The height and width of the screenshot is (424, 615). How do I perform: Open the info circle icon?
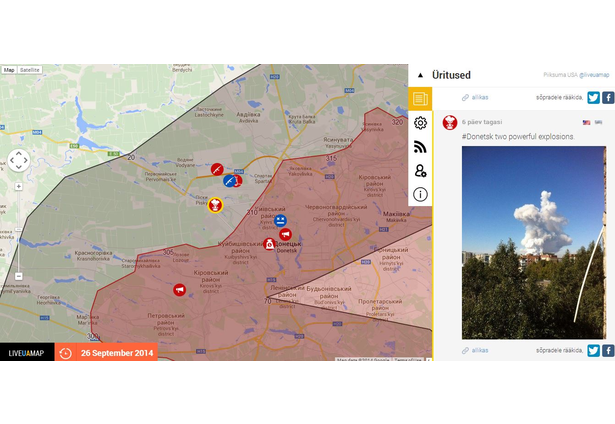(420, 195)
